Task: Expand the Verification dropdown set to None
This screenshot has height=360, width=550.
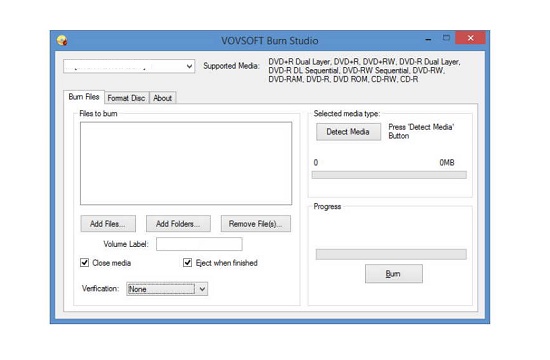Action: pyautogui.click(x=167, y=289)
